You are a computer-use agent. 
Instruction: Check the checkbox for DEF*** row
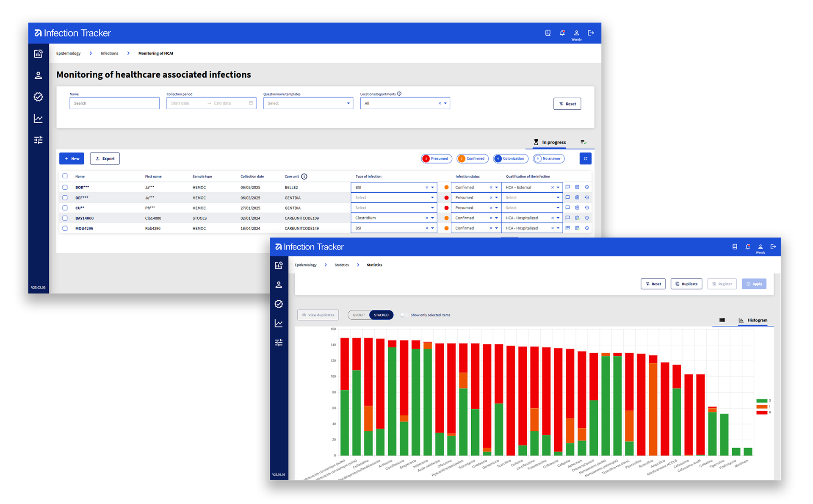pos(65,198)
